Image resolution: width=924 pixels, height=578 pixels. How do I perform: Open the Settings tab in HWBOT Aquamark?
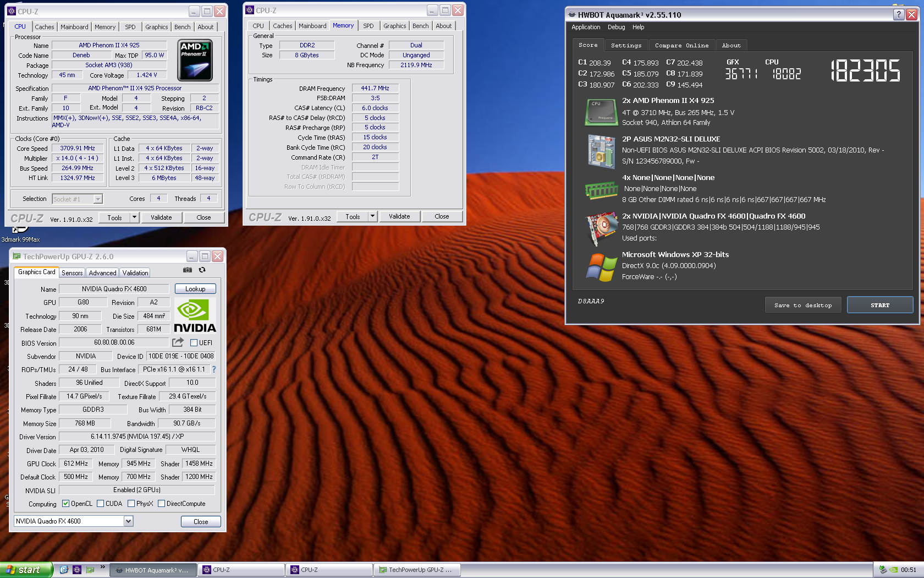click(x=626, y=46)
